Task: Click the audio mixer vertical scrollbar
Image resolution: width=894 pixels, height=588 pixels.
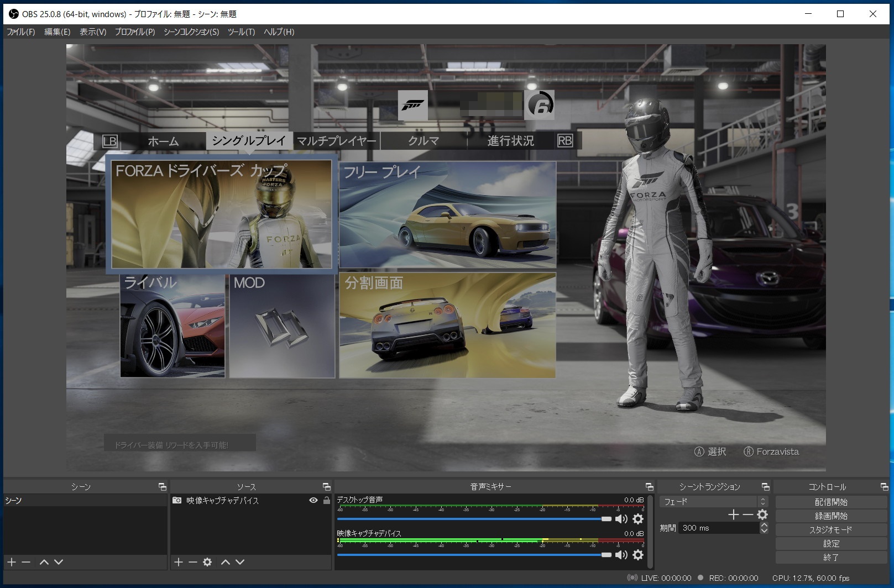Action: coord(650,531)
